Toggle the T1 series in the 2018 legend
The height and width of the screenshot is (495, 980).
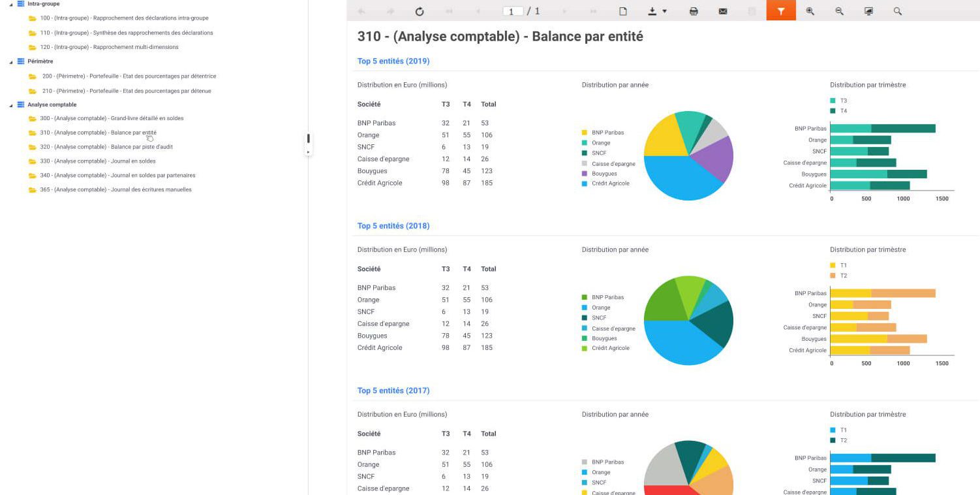click(836, 265)
